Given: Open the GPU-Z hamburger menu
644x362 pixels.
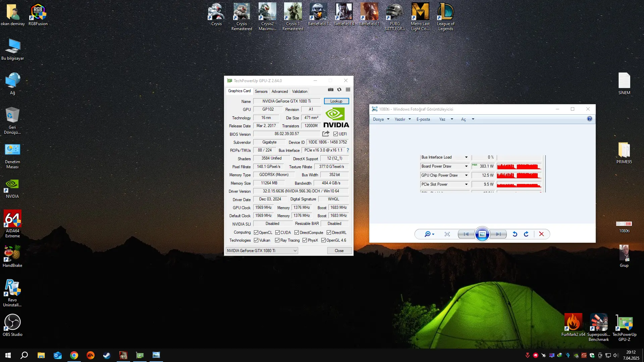Looking at the screenshot, I should [x=348, y=89].
